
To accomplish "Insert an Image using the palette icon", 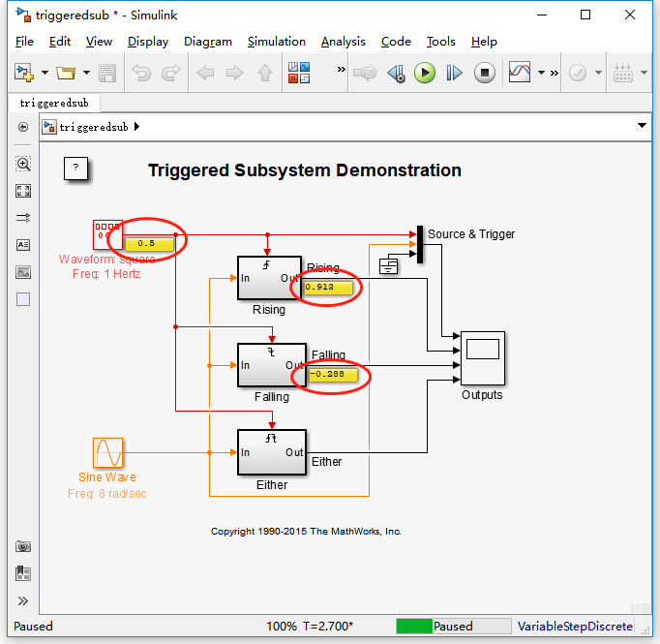I will click(x=23, y=272).
